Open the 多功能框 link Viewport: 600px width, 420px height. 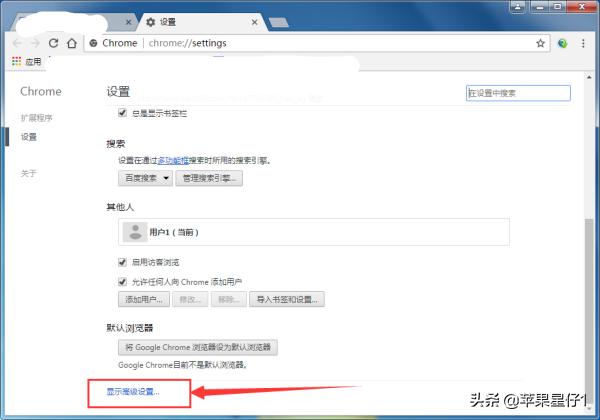click(173, 160)
